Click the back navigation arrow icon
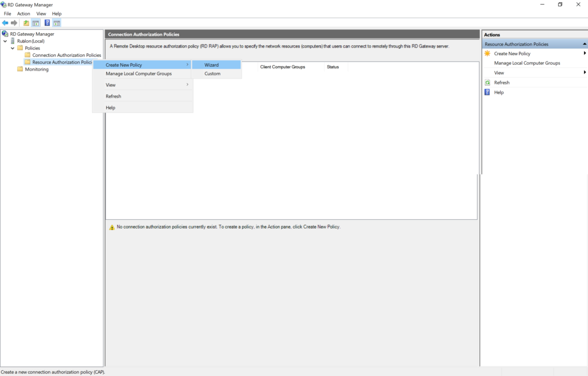588x376 pixels. pos(5,23)
